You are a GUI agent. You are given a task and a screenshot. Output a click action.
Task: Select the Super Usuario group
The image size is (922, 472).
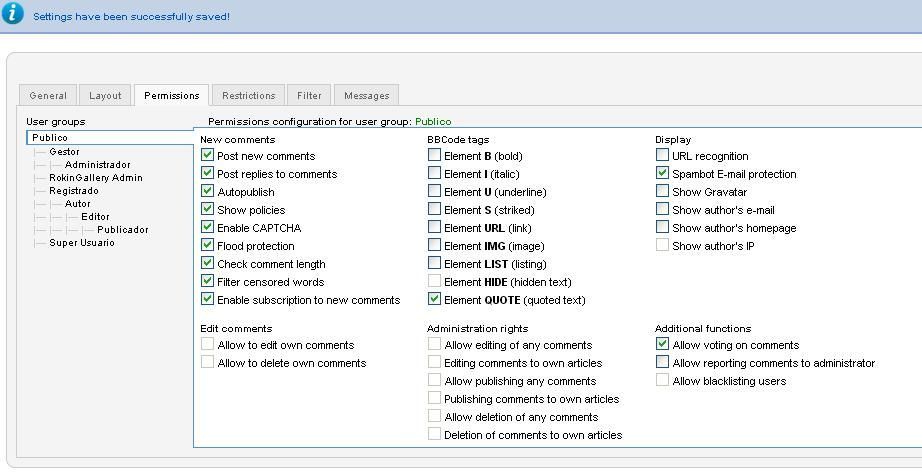point(82,242)
